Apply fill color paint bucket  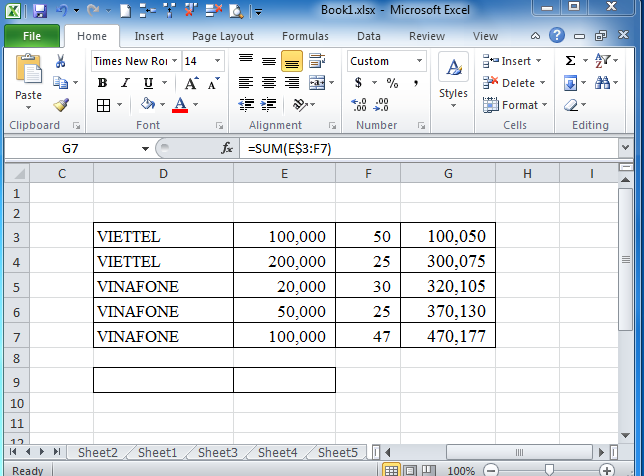click(147, 104)
